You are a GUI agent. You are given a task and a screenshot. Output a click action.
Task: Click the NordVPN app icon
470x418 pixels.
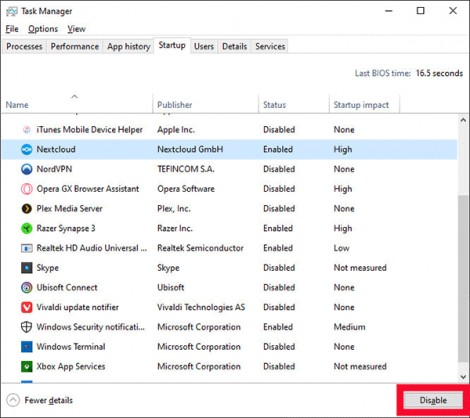pos(27,169)
